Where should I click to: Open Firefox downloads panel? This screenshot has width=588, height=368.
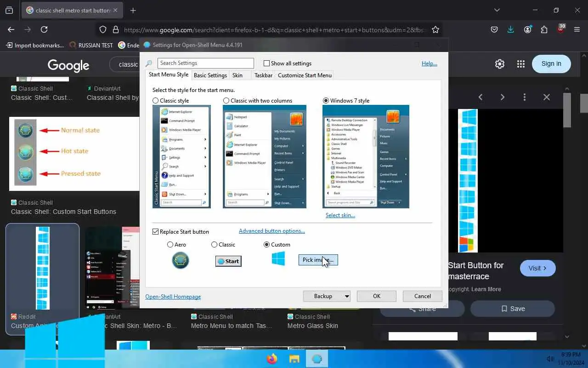pyautogui.click(x=511, y=29)
